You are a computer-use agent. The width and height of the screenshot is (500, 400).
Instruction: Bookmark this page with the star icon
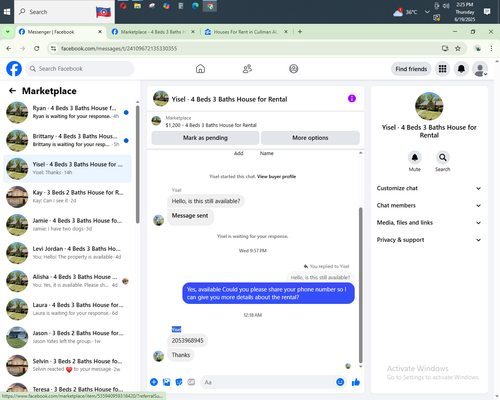(458, 48)
